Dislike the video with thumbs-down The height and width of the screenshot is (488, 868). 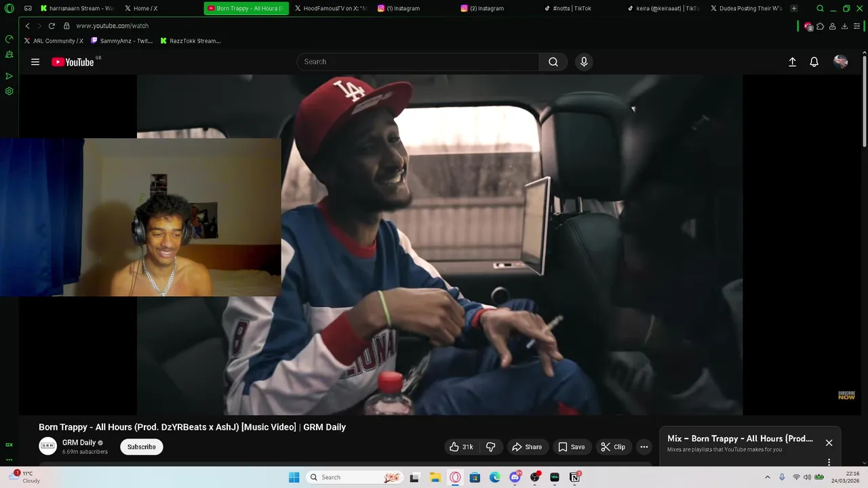coord(491,447)
